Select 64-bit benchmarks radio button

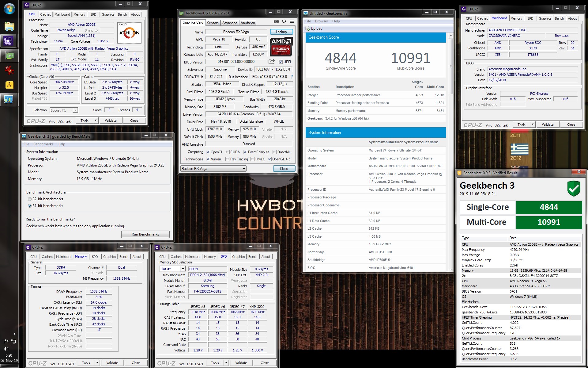click(x=30, y=206)
